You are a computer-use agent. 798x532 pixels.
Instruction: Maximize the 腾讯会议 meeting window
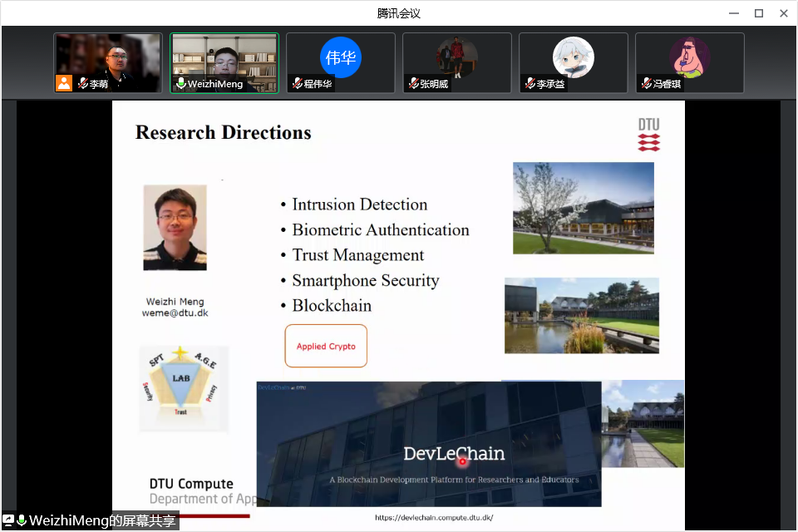758,13
